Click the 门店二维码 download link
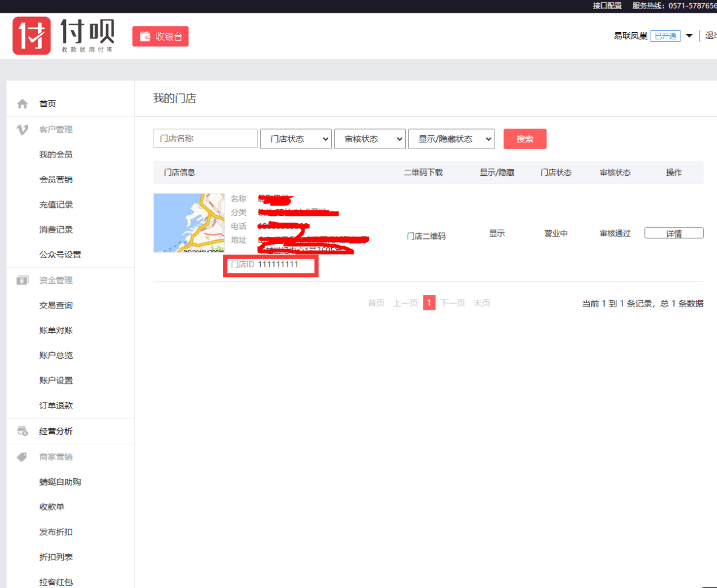The height and width of the screenshot is (588, 717). [x=426, y=236]
